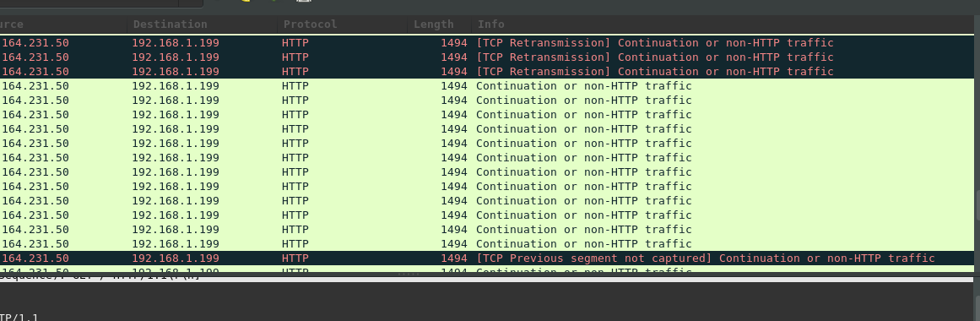Click HTTP protocol cell in Previous segment not captured row
980x321 pixels.
tap(295, 258)
